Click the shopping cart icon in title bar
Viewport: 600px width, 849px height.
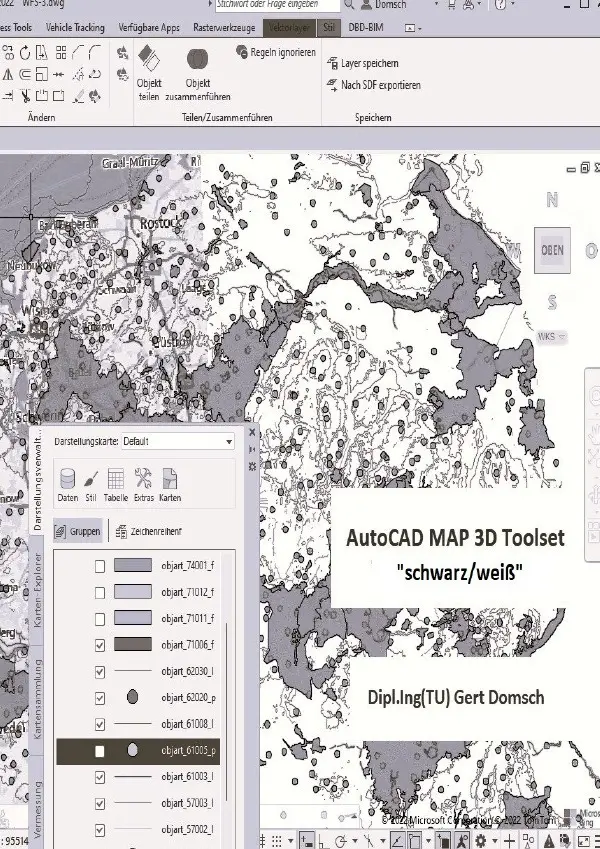tap(452, 4)
